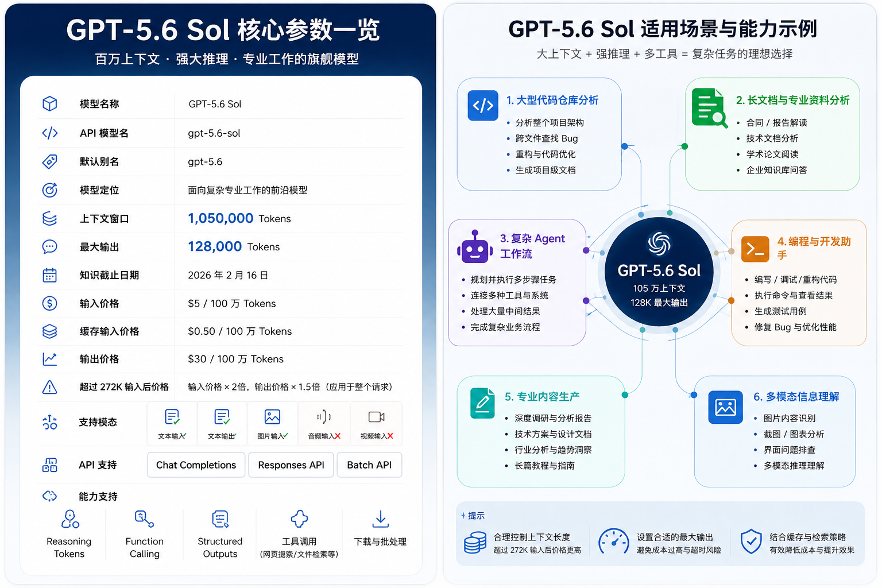Viewport: 882px width, 588px height.
Task: Click the shield check icon beside 结合缓存与检索策略
Action: 751,541
